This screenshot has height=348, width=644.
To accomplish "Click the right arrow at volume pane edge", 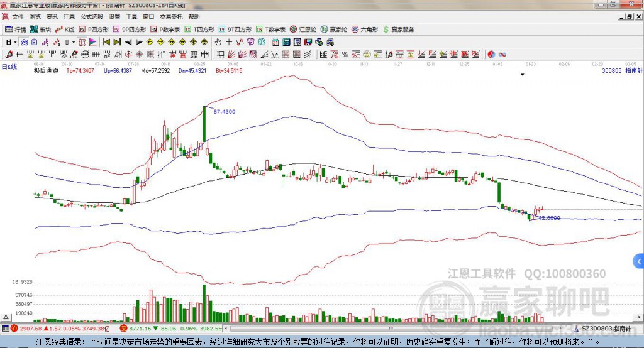I will (x=638, y=317).
